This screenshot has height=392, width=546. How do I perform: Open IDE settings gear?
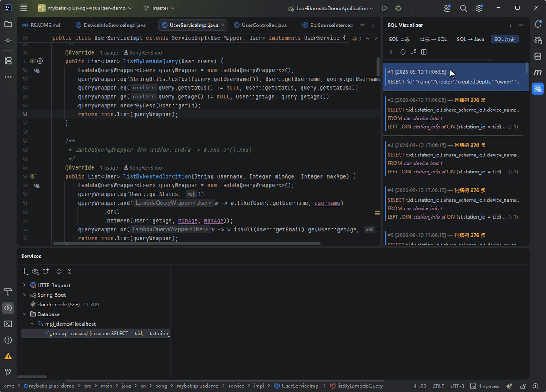[x=479, y=8]
